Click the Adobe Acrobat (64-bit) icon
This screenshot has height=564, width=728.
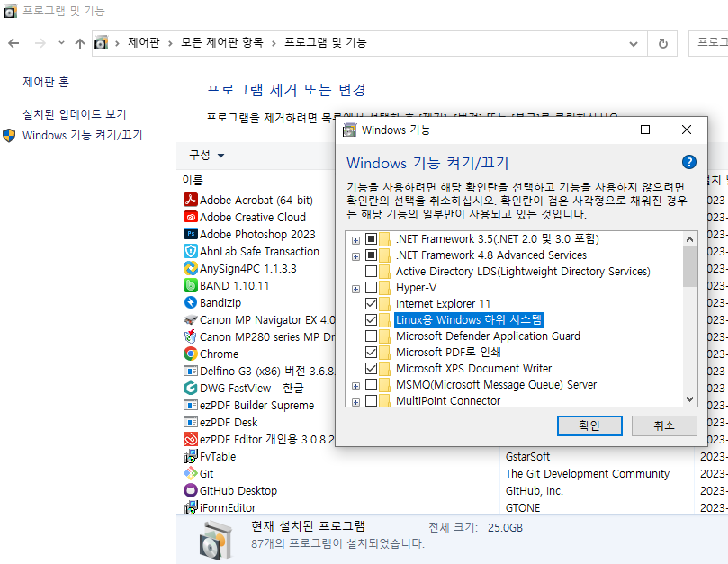click(191, 200)
